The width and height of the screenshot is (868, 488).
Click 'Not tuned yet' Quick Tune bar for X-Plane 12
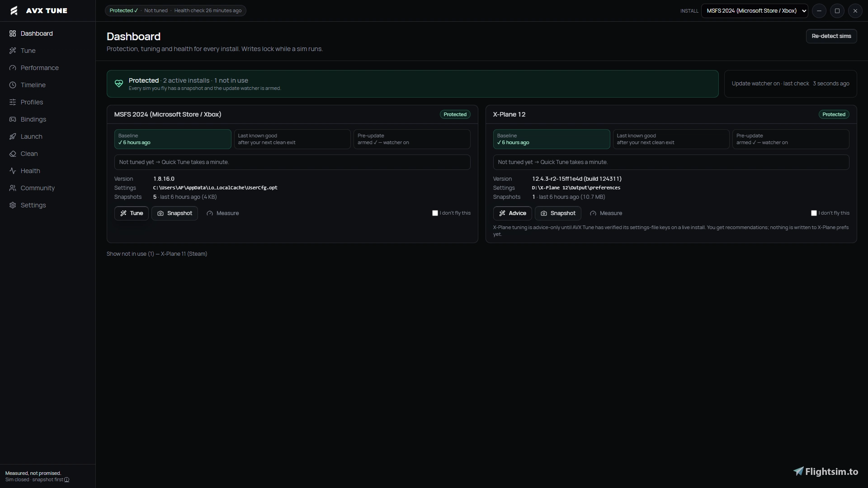(x=671, y=162)
